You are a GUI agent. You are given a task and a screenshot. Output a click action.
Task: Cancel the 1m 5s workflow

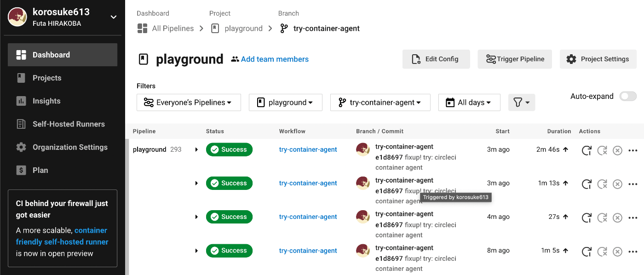pyautogui.click(x=617, y=252)
